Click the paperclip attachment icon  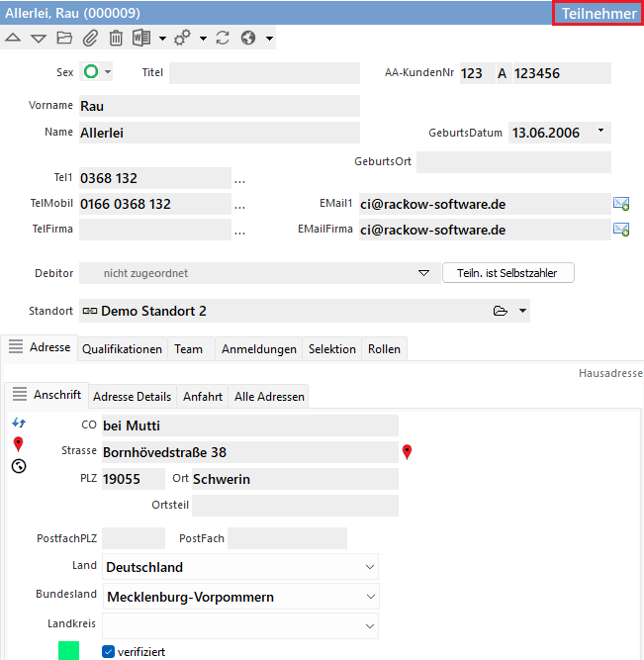coord(90,39)
